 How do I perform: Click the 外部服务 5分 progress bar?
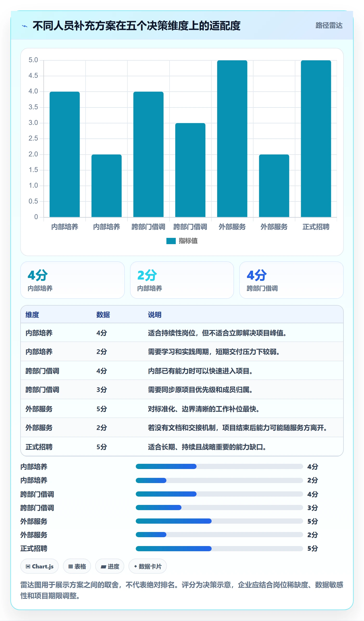tap(219, 521)
